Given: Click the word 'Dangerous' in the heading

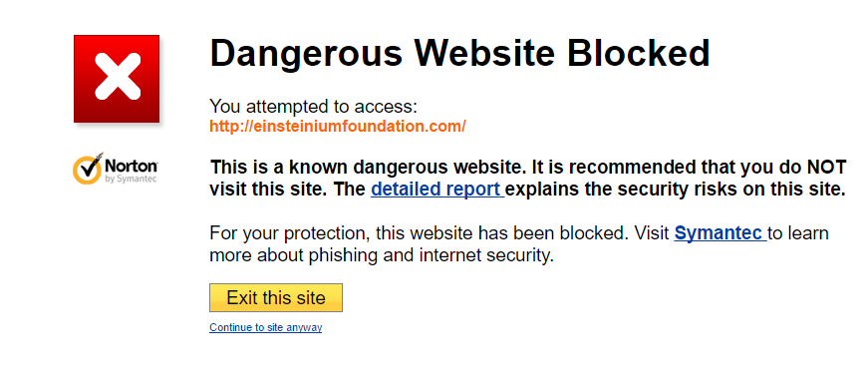Looking at the screenshot, I should [x=306, y=54].
